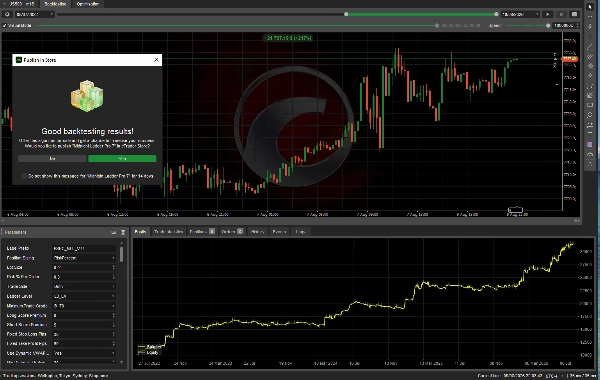600x380 pixels.
Task: Adjust the Lot Size stepper arrows
Action: pos(113,267)
